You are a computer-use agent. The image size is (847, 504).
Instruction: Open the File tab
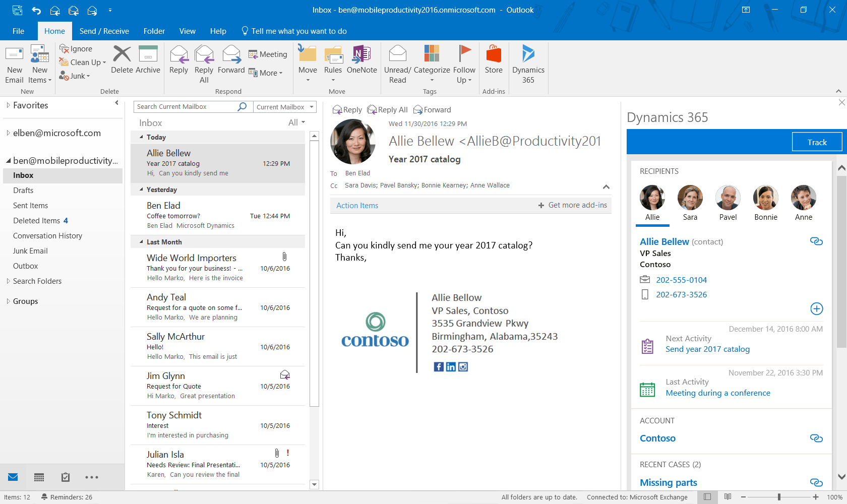point(19,31)
